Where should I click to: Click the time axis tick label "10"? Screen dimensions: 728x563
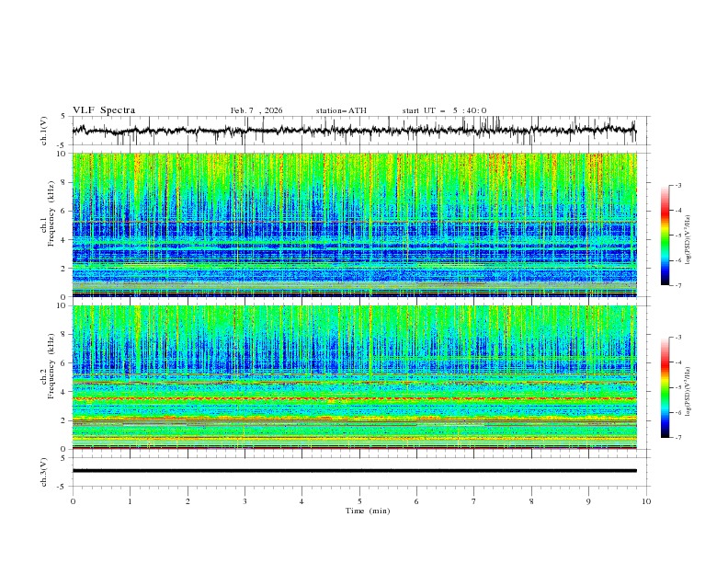pos(646,501)
